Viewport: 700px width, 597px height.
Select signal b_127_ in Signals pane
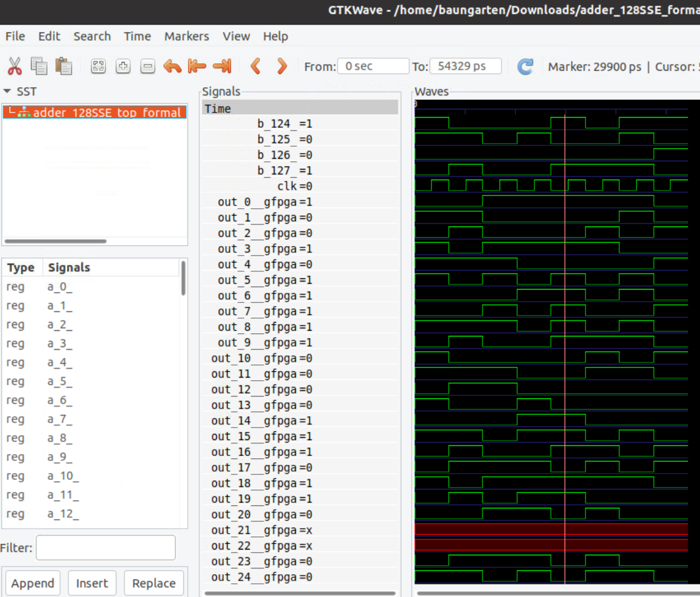[300, 171]
